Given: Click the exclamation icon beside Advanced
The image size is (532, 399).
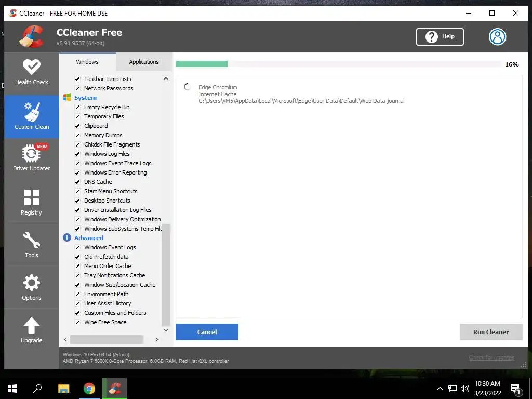Looking at the screenshot, I should (67, 238).
